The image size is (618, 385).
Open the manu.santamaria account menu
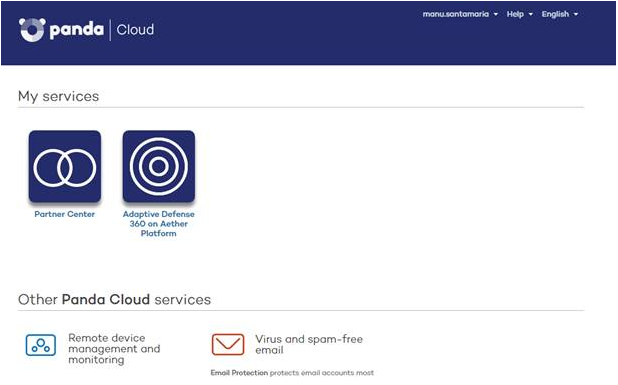click(x=456, y=14)
